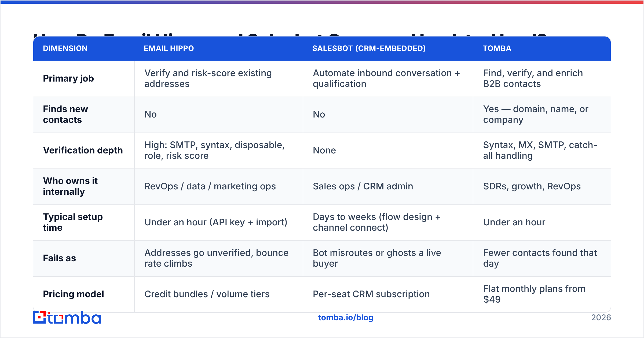Image resolution: width=644 pixels, height=338 pixels.
Task: Click the Tomba logo
Action: (x=67, y=317)
